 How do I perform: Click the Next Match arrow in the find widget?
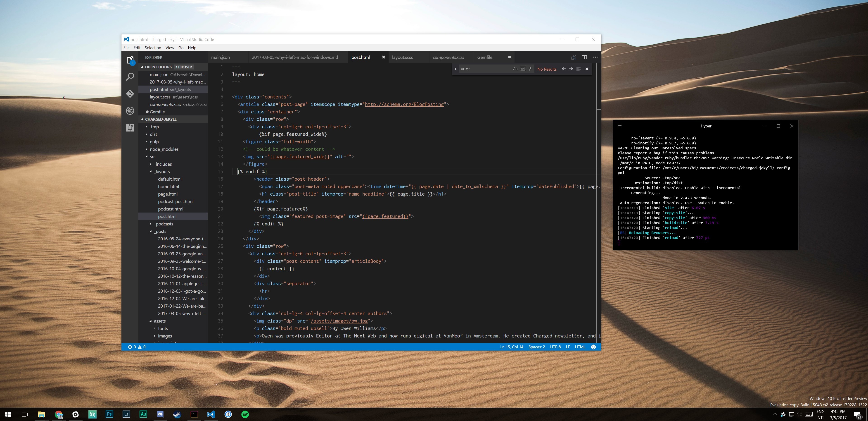coord(571,69)
